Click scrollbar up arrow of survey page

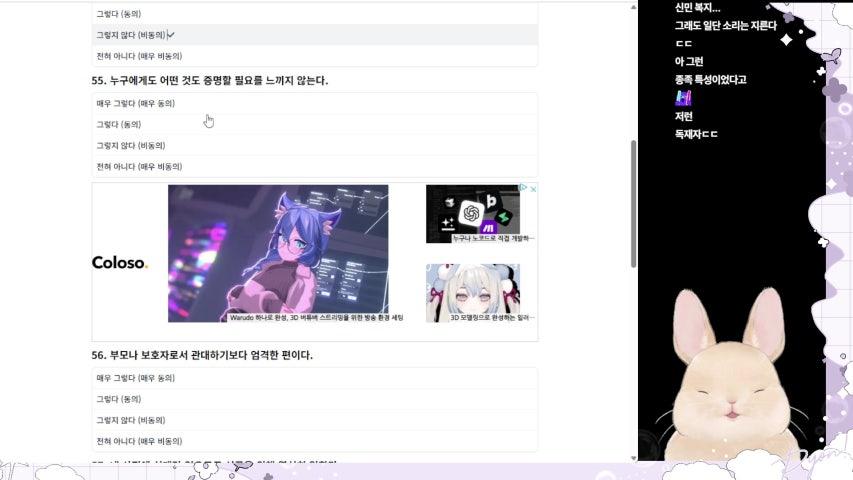pos(633,7)
